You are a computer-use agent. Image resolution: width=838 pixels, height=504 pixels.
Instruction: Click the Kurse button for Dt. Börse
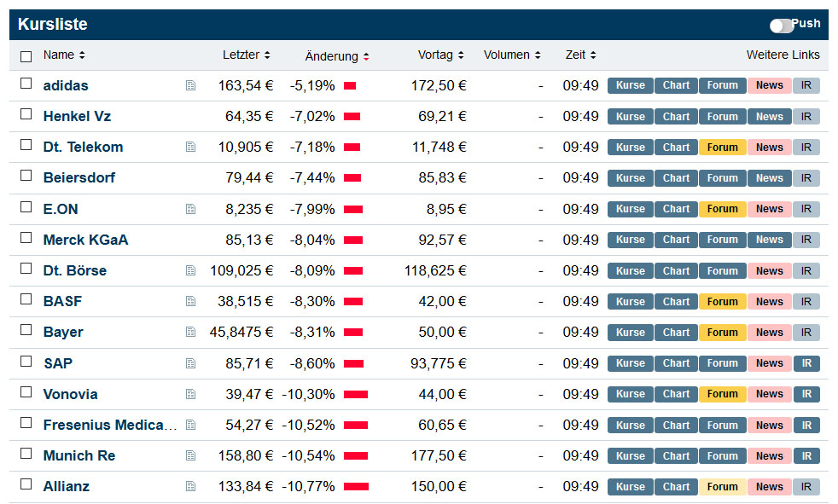pyautogui.click(x=630, y=270)
